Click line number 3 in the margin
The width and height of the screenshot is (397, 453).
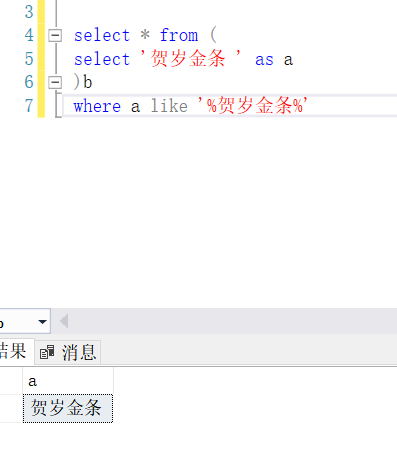tap(29, 12)
